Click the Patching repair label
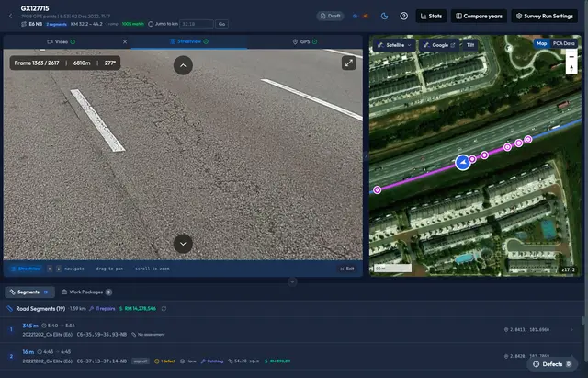 (212, 361)
